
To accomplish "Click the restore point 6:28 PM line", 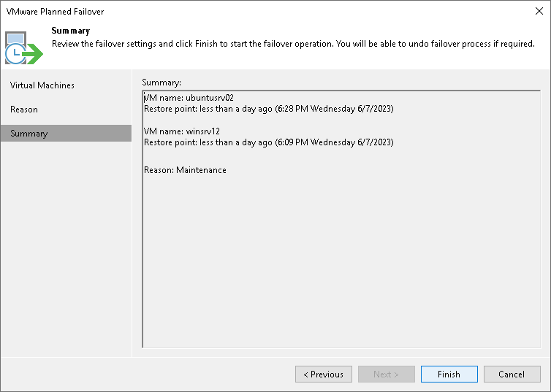I will [269, 109].
